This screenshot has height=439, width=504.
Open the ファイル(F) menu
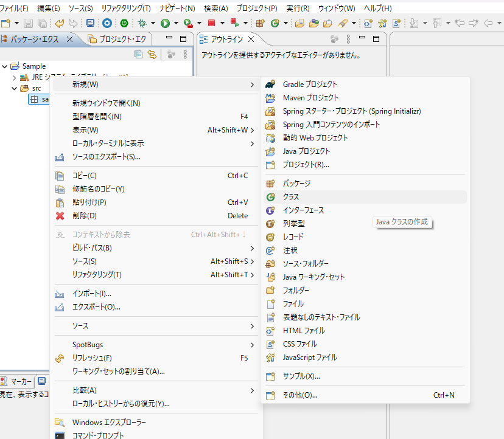point(15,9)
